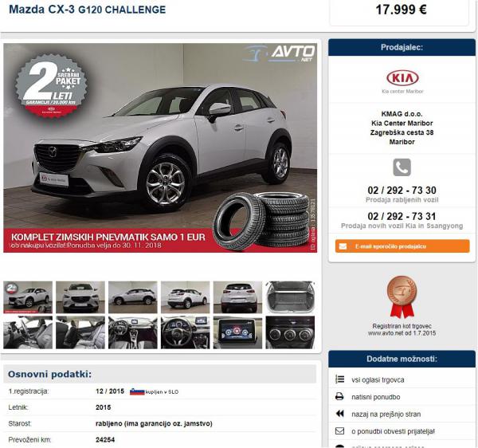The image size is (478, 448).
Task: Click the list icon for dealer ads
Action: [x=339, y=379]
